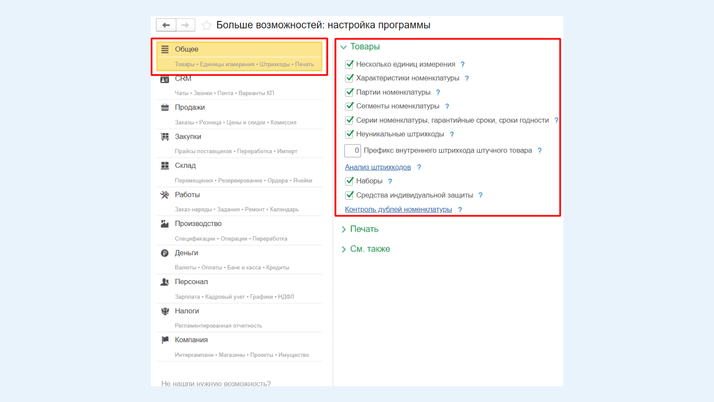Toggle Серии номенклатуры, гарантийные сроки checkbox

coord(349,120)
